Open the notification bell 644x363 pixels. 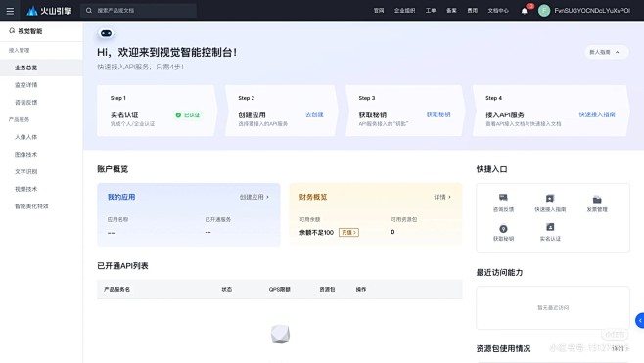[x=524, y=11]
